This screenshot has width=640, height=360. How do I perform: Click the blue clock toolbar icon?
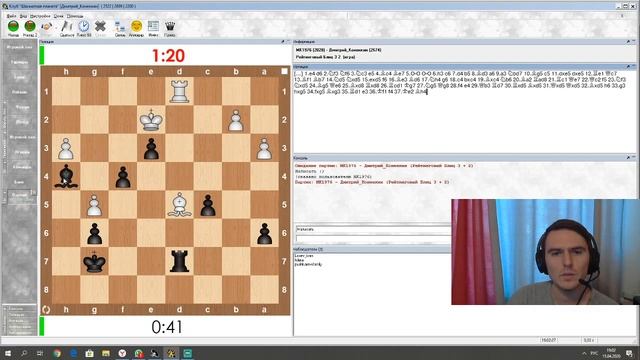84,27
